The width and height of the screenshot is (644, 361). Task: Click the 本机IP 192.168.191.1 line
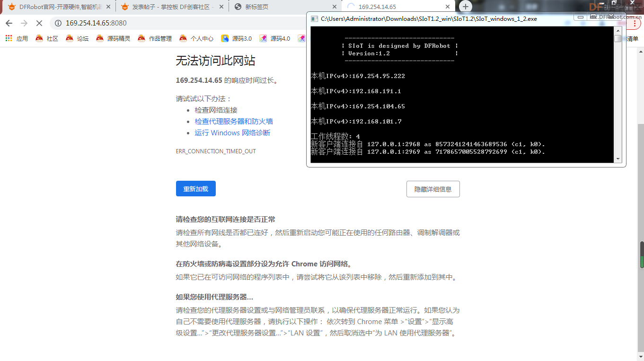pos(356,91)
